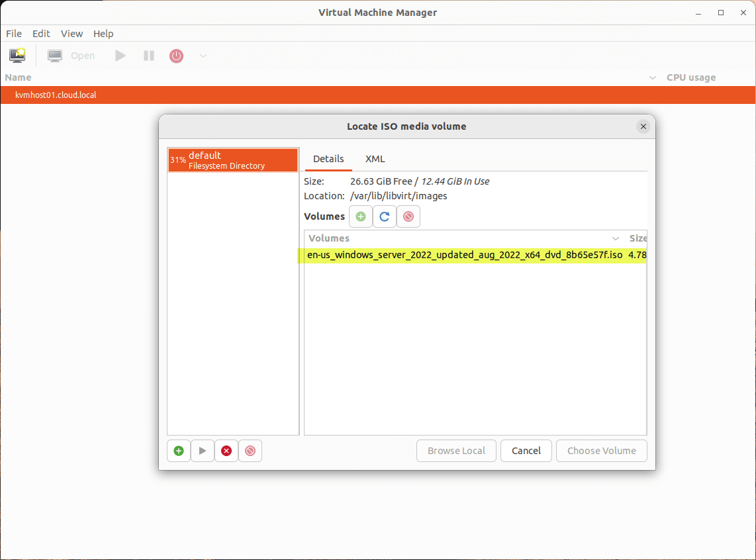Maximize the Virtual Machine Manager window
This screenshot has width=756, height=560.
tap(721, 13)
